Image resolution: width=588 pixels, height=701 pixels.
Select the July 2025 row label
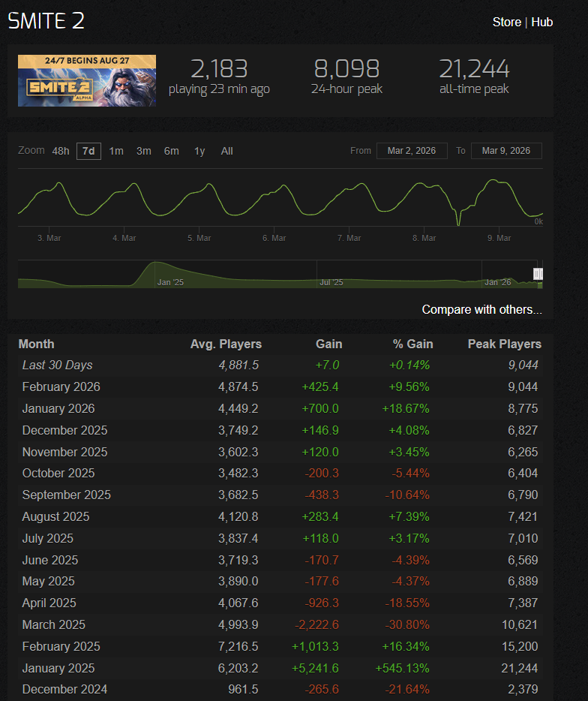[48, 538]
